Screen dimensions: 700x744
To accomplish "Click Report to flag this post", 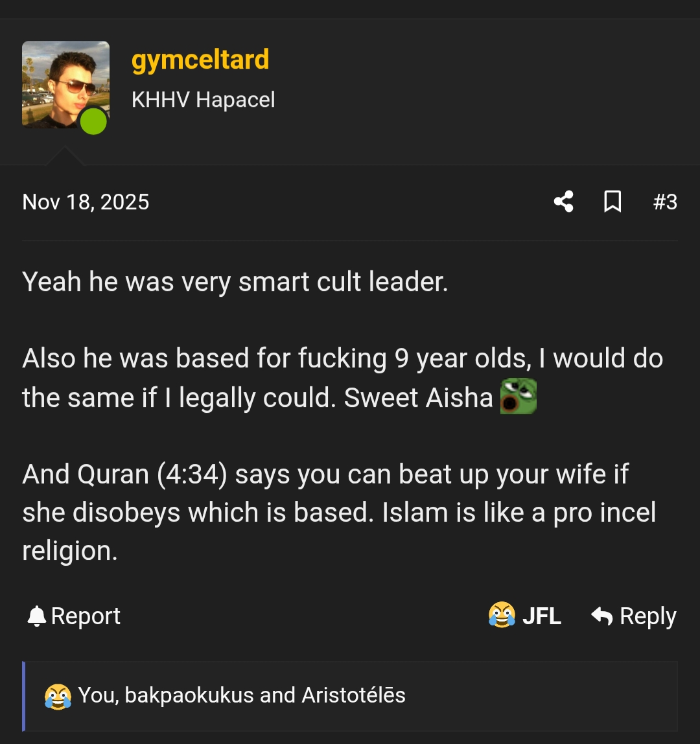I will point(86,616).
